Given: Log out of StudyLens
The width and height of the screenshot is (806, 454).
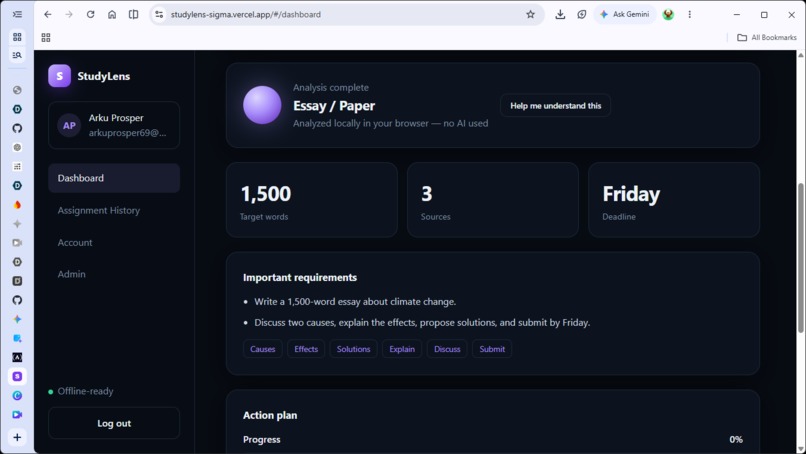Looking at the screenshot, I should tap(114, 423).
